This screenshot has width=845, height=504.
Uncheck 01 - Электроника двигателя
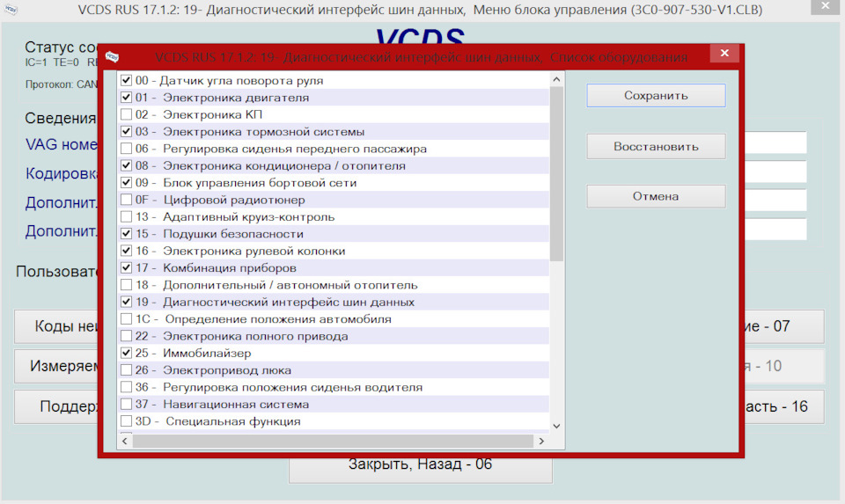[126, 98]
